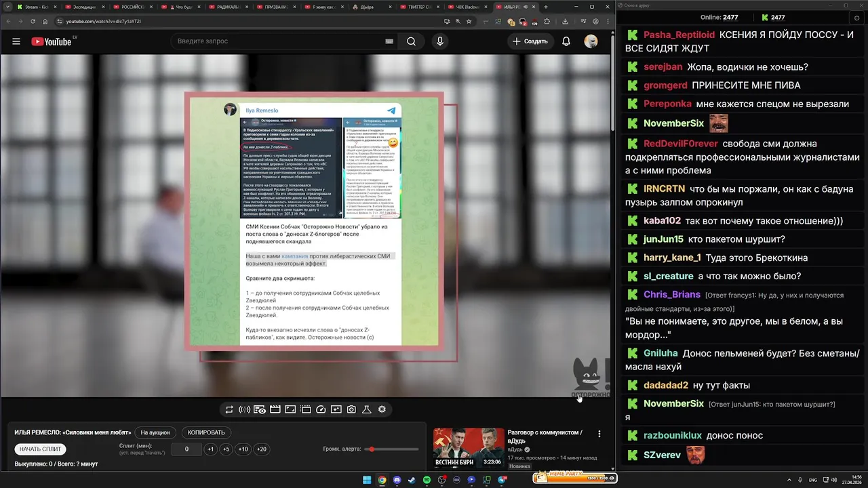Add 10 minutes with +10 button
Image resolution: width=868 pixels, height=488 pixels.
[x=243, y=449]
